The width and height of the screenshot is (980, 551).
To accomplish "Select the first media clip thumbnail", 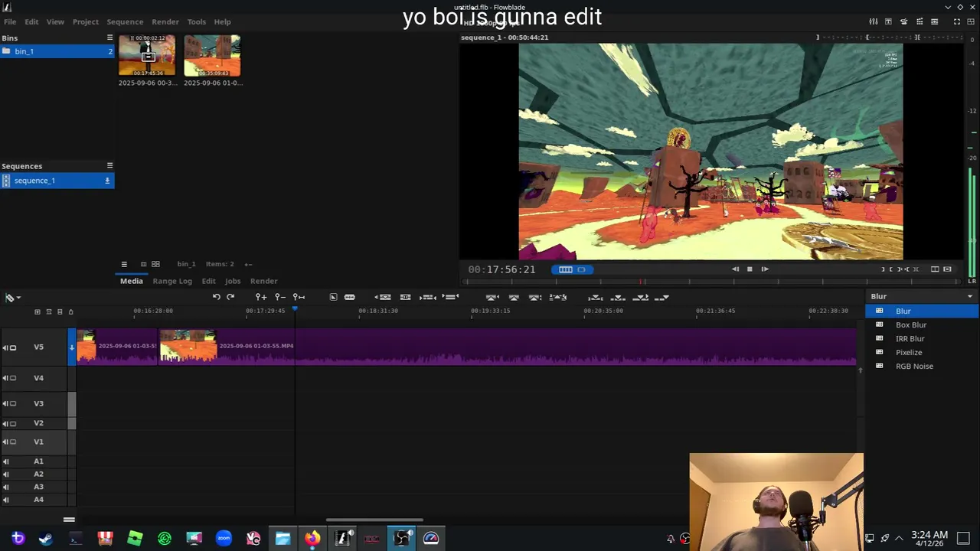I will point(147,55).
